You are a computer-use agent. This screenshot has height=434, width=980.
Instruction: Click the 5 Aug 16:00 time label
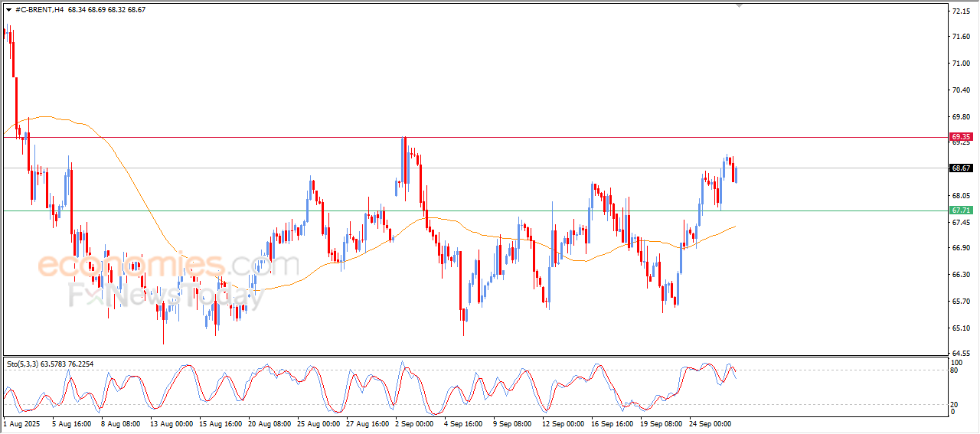(x=72, y=423)
